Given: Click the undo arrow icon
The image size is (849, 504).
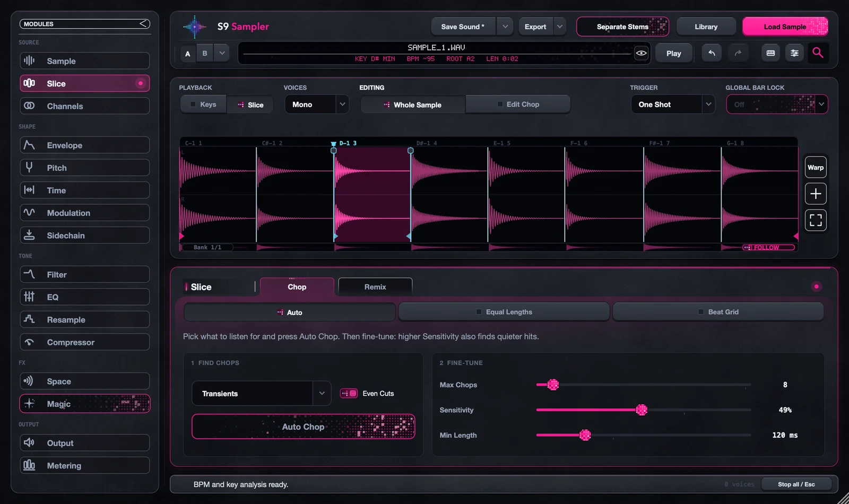Looking at the screenshot, I should coord(712,53).
